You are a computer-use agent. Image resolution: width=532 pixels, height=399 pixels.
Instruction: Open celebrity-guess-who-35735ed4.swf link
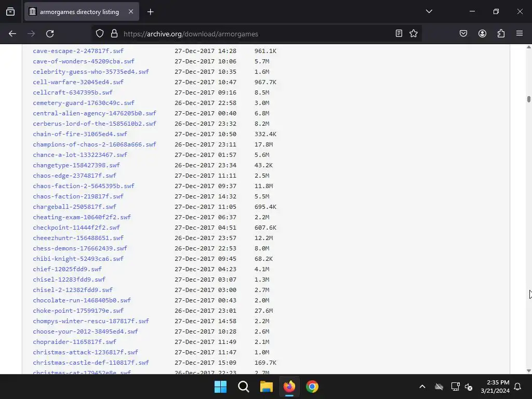click(91, 72)
